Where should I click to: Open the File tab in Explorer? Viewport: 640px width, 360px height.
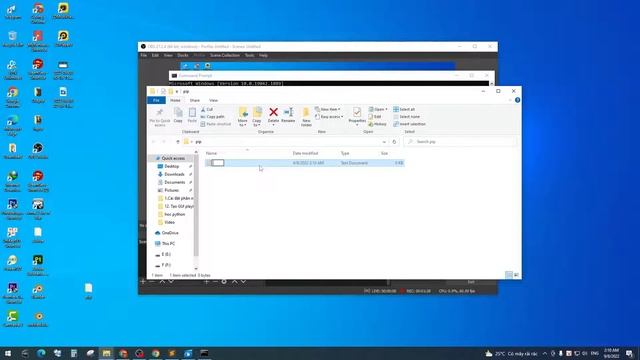(x=156, y=100)
